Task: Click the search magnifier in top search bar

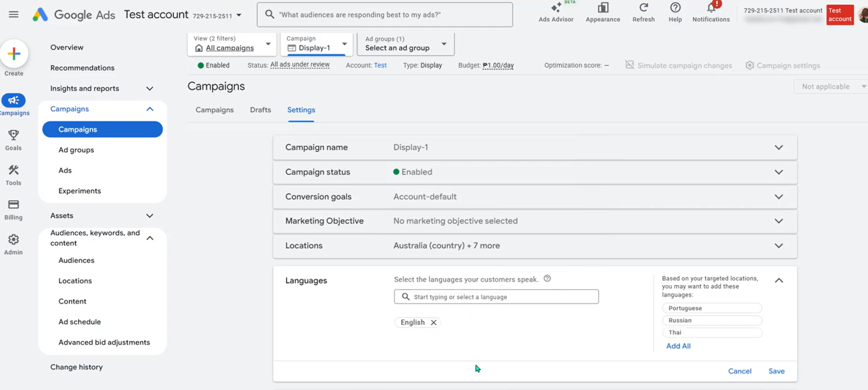Action: pyautogui.click(x=269, y=14)
